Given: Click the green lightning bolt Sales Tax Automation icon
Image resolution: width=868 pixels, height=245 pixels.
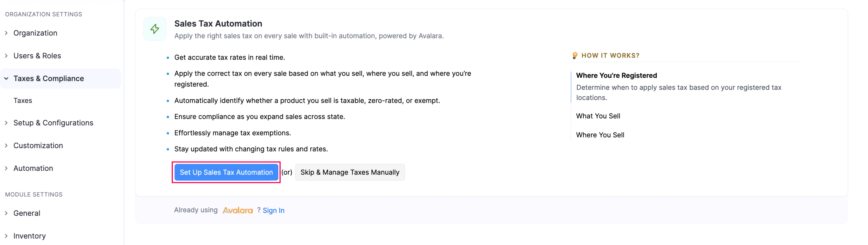Looking at the screenshot, I should pos(155,29).
